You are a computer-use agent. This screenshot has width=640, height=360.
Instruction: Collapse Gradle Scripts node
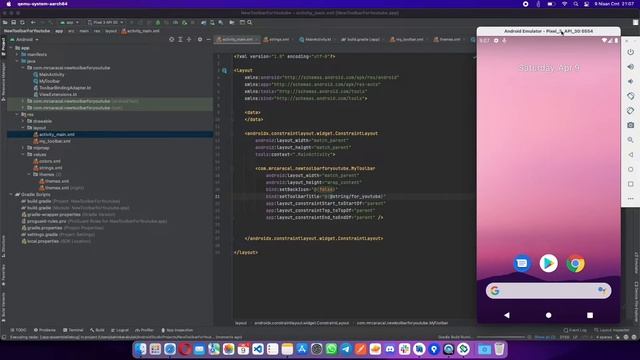[x=11, y=194]
